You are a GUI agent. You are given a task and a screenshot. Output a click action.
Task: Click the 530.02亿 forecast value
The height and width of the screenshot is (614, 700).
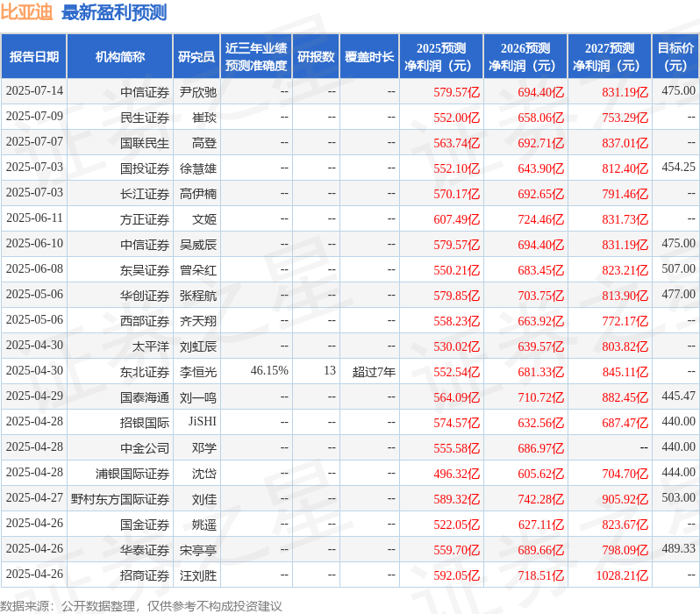tap(457, 347)
